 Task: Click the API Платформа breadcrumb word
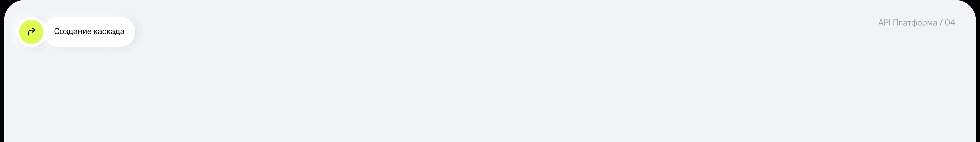pyautogui.click(x=907, y=23)
